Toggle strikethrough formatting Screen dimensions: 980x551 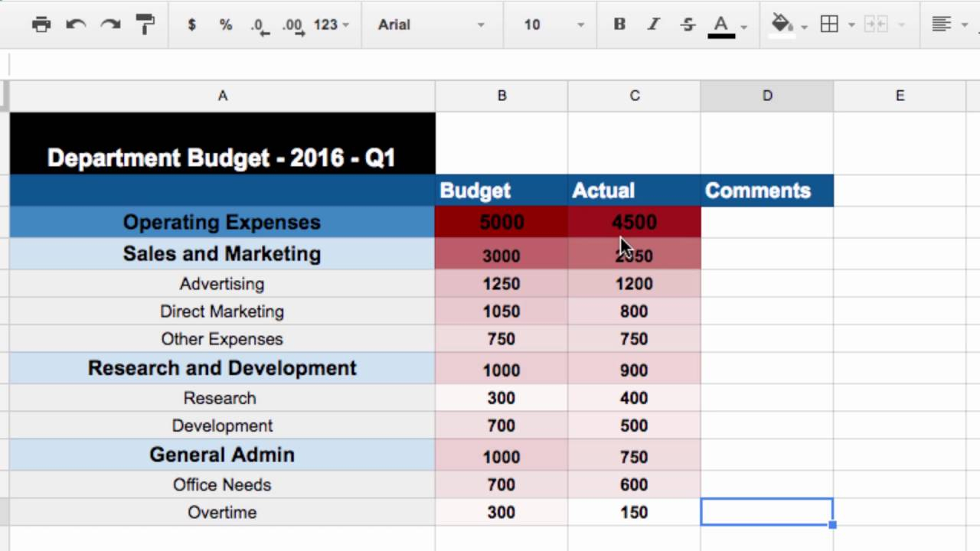point(688,24)
